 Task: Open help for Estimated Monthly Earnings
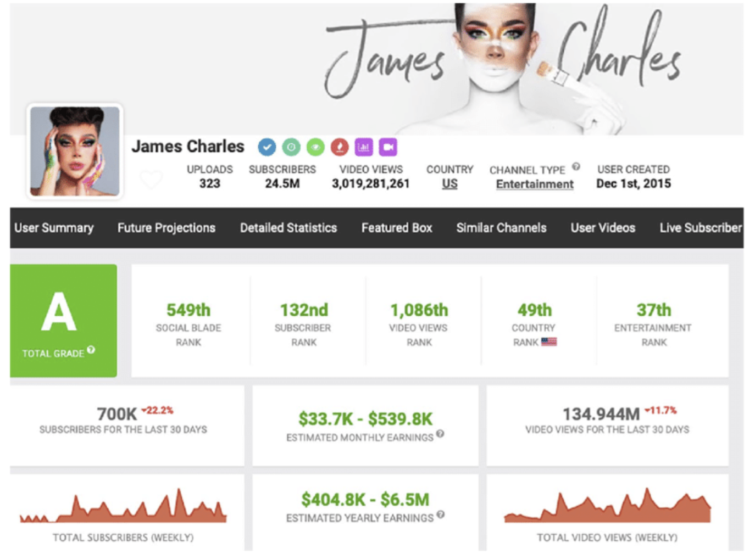point(440,434)
